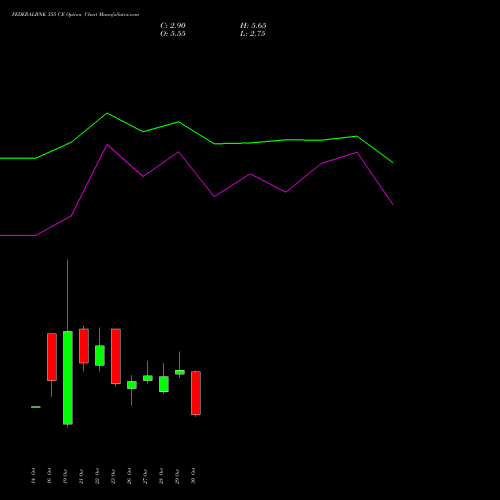The height and width of the screenshot is (500, 500).
Task: Select the close value C: 2.90
Action: [x=173, y=26]
